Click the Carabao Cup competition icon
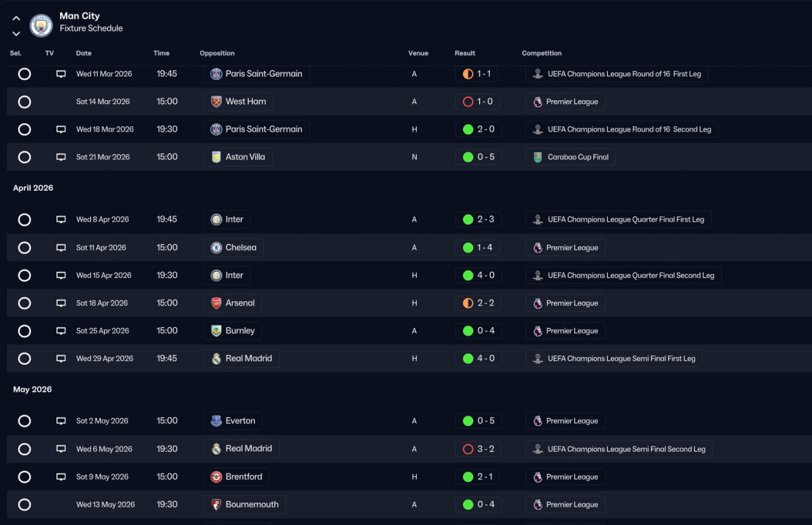The height and width of the screenshot is (525, 812). click(x=537, y=157)
